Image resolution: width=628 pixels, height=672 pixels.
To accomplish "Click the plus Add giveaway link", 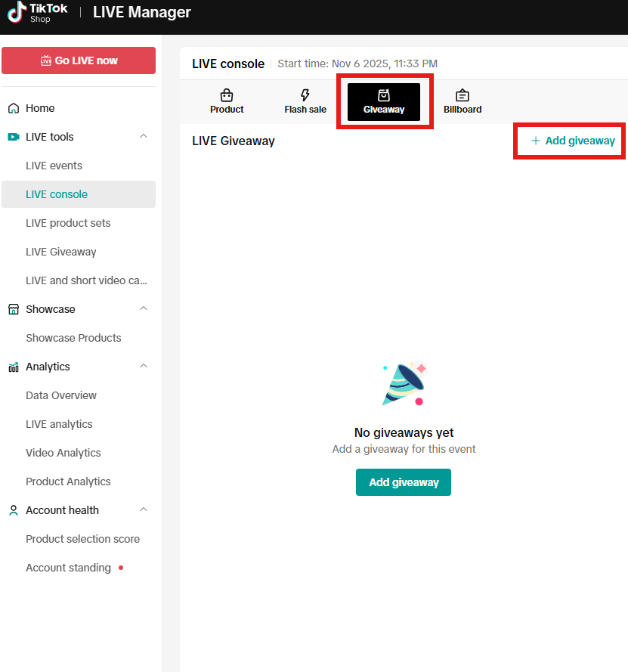I will (573, 141).
